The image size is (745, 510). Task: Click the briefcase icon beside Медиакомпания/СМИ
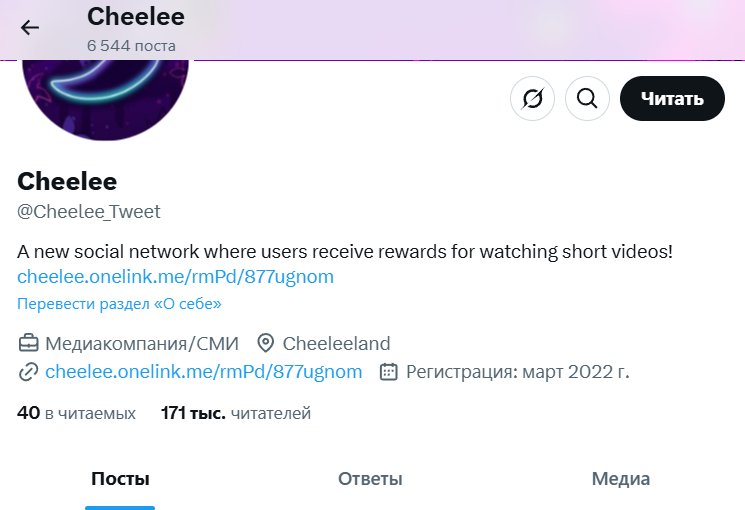click(x=29, y=343)
